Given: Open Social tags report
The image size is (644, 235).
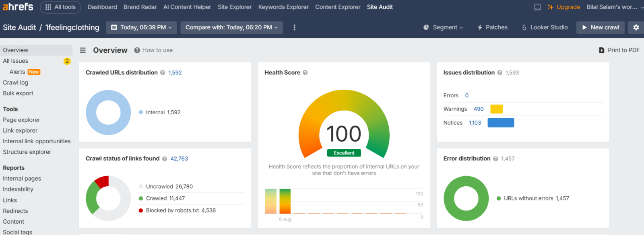Looking at the screenshot, I should coord(18,232).
